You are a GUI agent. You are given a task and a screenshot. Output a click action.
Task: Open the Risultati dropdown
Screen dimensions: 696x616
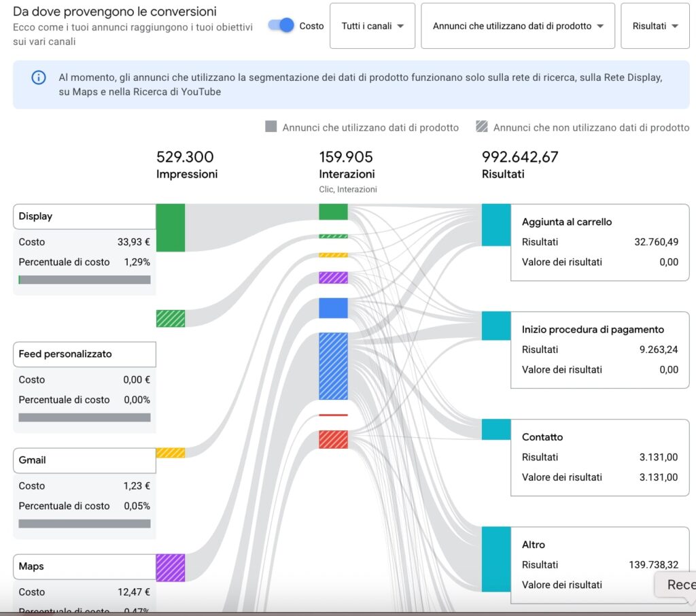(x=655, y=26)
